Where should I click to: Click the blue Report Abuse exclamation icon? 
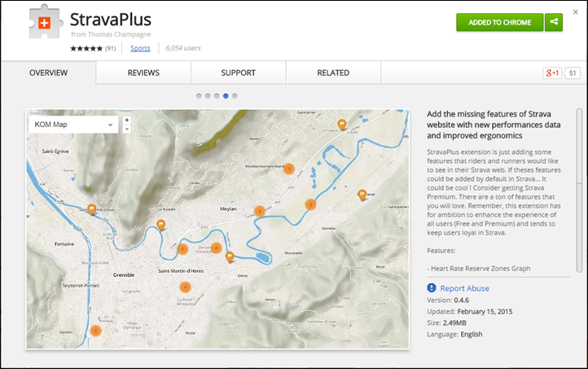click(432, 288)
